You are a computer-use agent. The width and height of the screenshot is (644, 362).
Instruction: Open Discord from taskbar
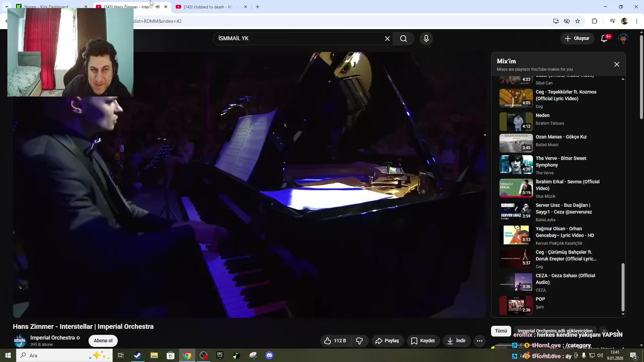coord(269,355)
